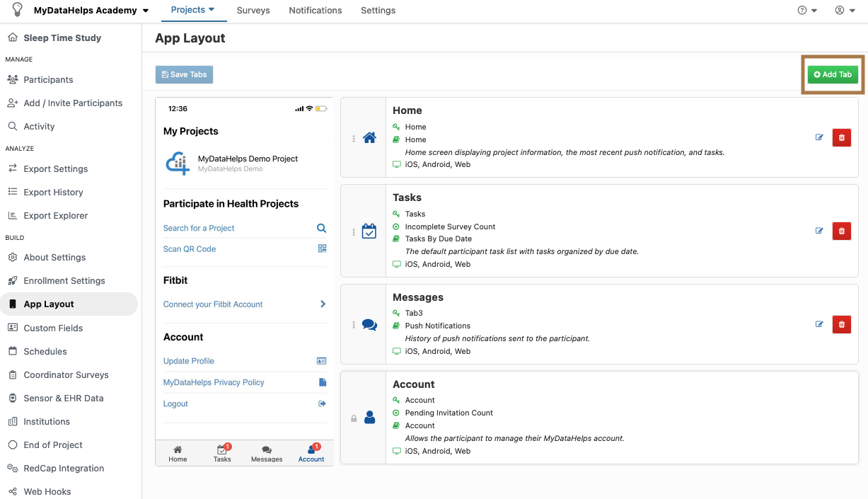This screenshot has height=499, width=868.
Task: Click the Fitbit chevron arrow
Action: [323, 304]
